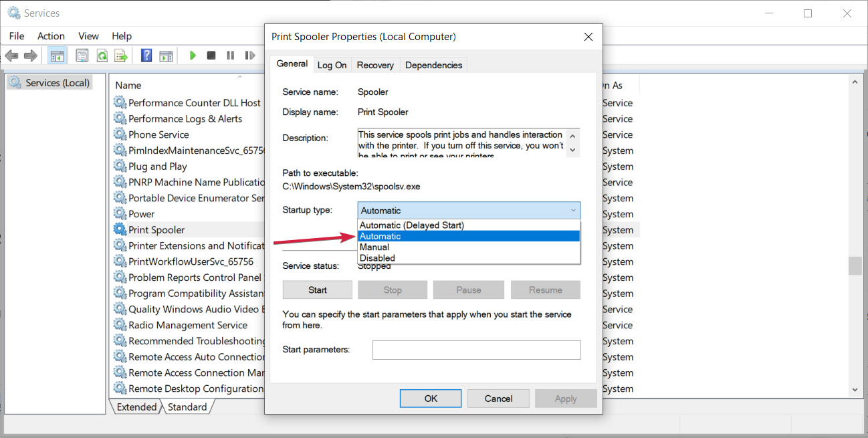Click the Pause Service toolbar icon
The width and height of the screenshot is (868, 438).
[x=231, y=56]
